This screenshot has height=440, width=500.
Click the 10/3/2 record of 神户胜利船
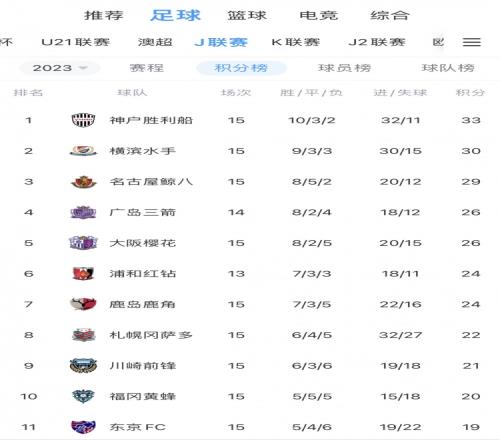click(312, 120)
